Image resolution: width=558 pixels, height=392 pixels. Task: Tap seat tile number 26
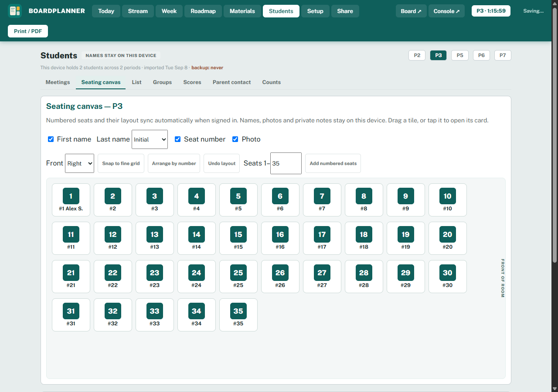(x=280, y=277)
